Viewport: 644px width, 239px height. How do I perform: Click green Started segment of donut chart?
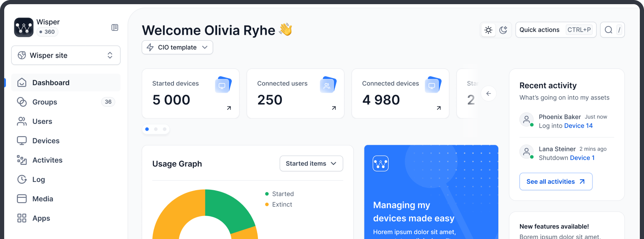tap(229, 209)
